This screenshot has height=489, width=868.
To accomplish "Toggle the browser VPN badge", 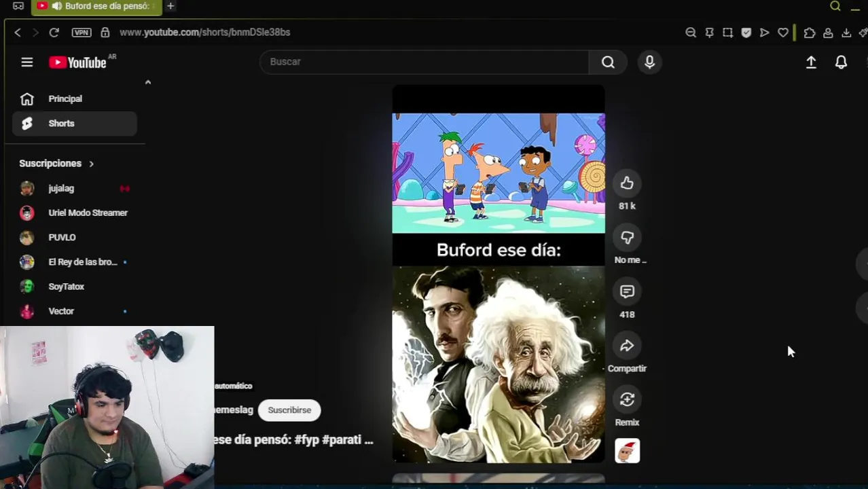I will click(x=82, y=32).
